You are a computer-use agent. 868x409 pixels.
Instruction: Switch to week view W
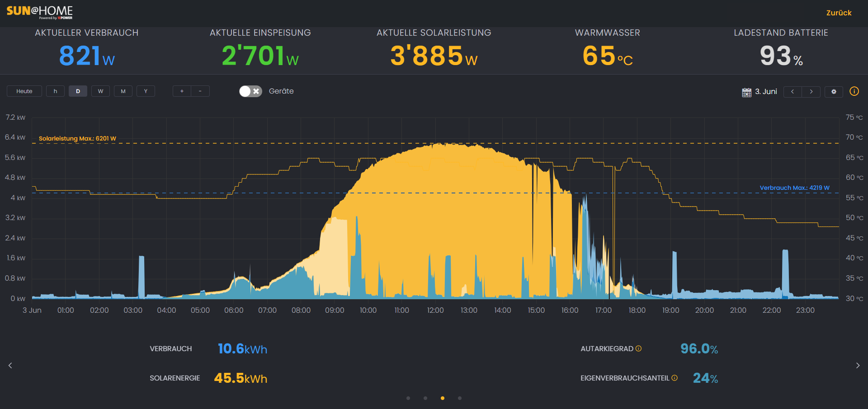[100, 91]
